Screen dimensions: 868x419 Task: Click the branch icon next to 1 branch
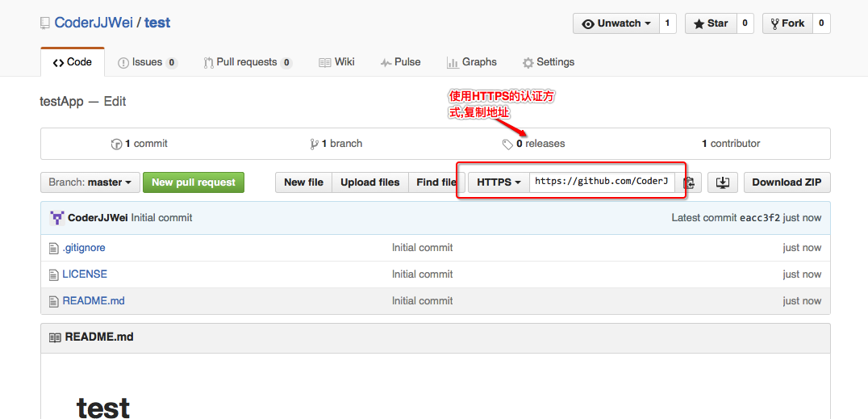tap(315, 144)
